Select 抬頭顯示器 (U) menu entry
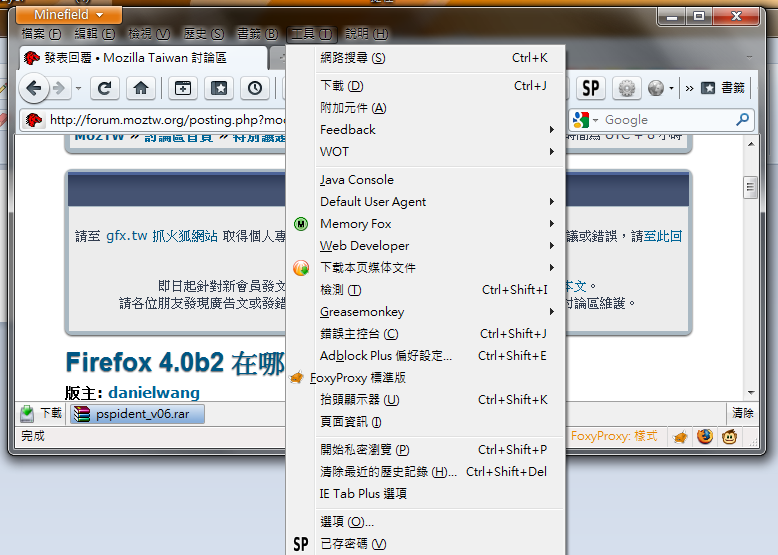The width and height of the screenshot is (778, 555). [x=426, y=400]
